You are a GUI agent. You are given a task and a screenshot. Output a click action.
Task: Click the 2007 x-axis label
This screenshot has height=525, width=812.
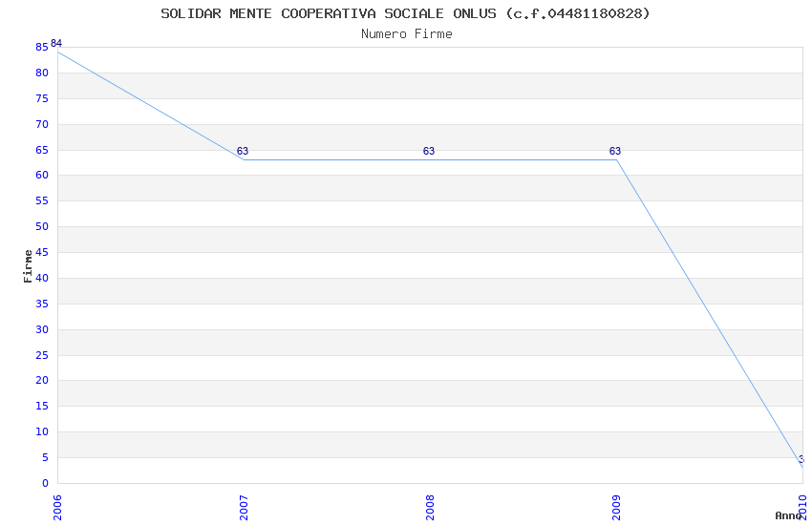click(244, 508)
